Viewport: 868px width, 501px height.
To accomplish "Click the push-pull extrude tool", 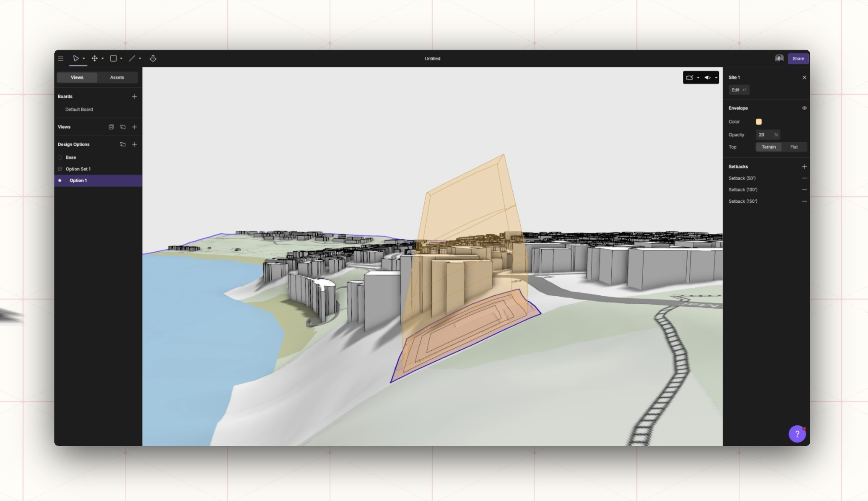I will [x=153, y=58].
